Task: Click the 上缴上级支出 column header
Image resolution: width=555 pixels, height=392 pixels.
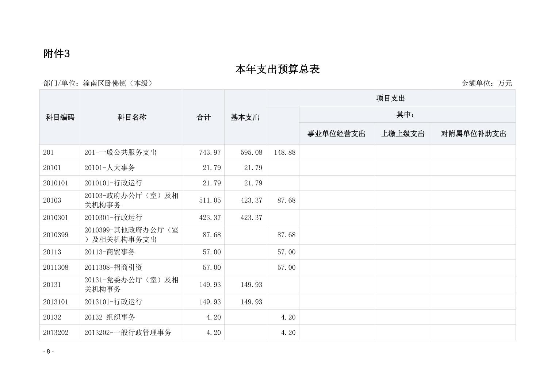Action: [403, 134]
